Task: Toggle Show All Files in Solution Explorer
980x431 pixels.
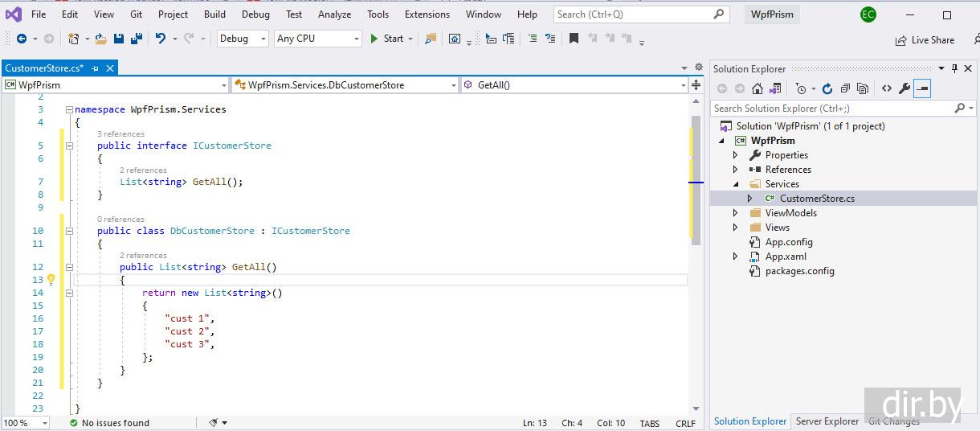Action: (x=863, y=88)
